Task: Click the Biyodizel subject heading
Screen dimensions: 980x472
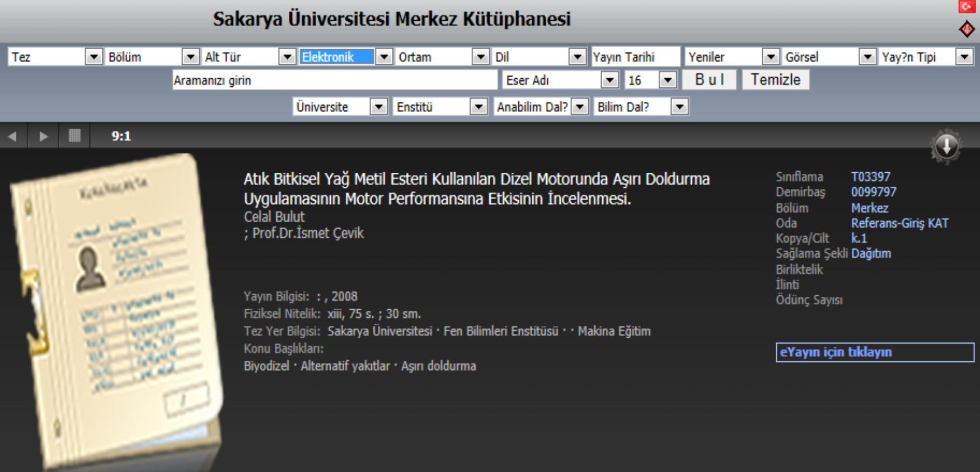Action: (266, 366)
